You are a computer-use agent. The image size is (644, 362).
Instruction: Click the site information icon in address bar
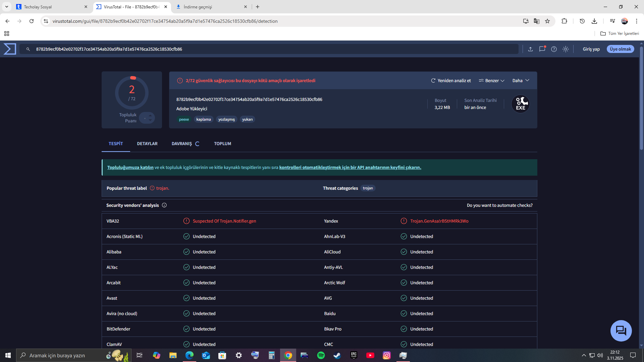tap(46, 21)
